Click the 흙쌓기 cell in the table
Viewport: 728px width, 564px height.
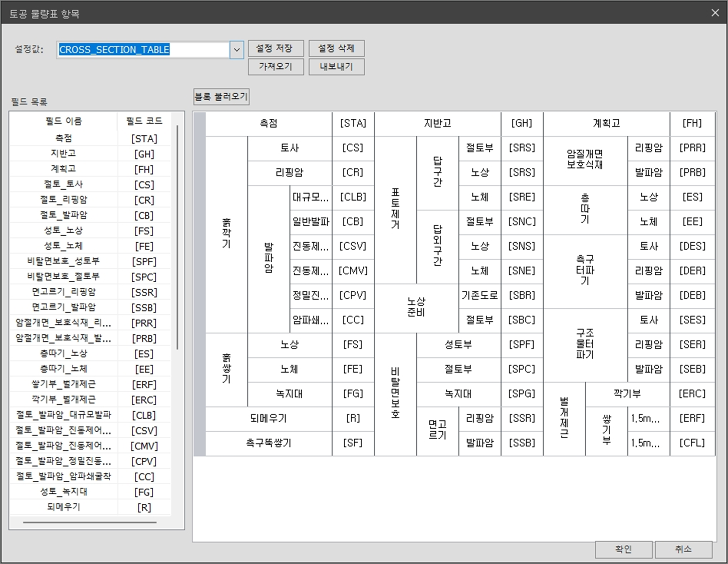click(226, 370)
